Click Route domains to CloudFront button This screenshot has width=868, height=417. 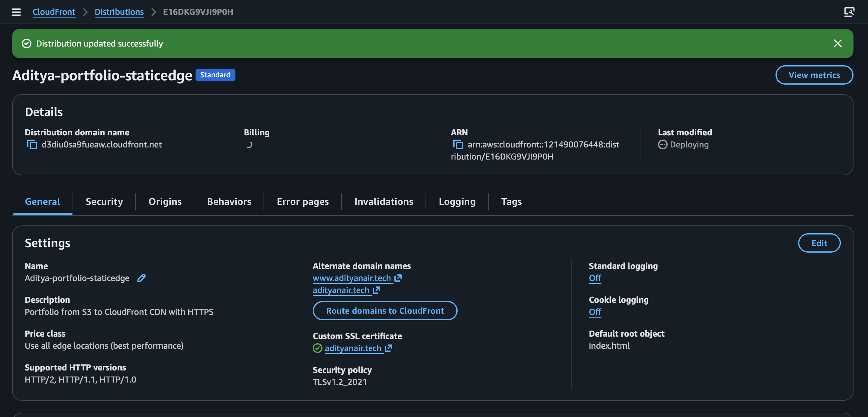click(385, 311)
